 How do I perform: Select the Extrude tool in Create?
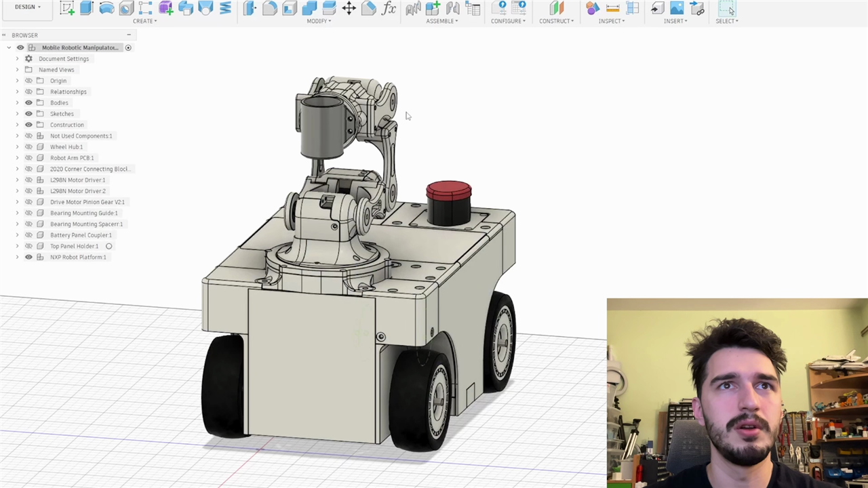pyautogui.click(x=86, y=8)
